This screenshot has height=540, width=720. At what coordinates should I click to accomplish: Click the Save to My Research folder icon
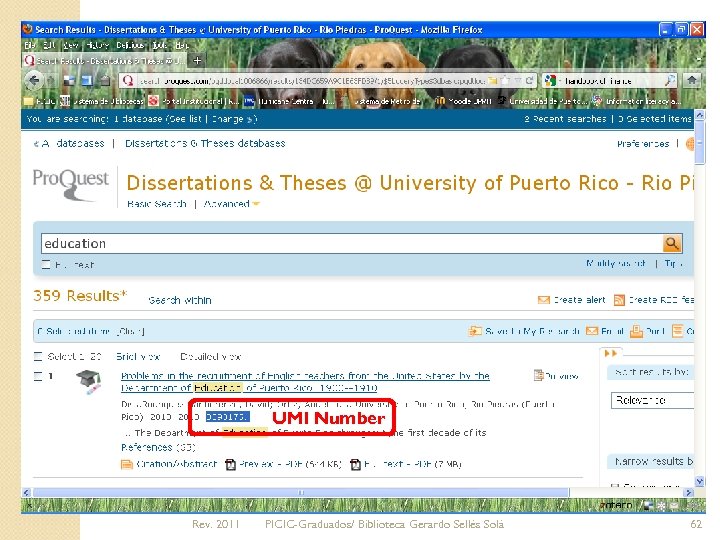coord(475,331)
